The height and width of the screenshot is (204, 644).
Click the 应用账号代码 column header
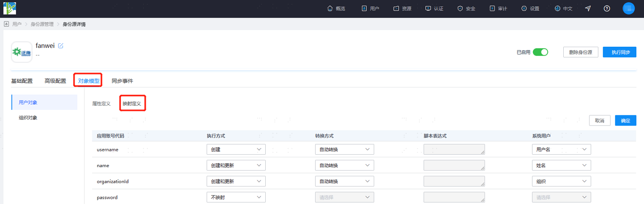[x=110, y=136]
